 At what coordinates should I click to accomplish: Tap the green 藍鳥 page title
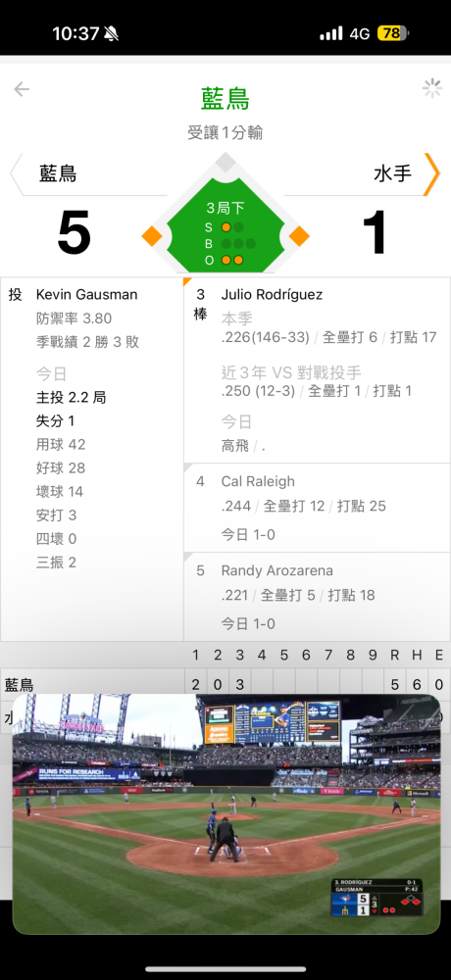pos(225,99)
